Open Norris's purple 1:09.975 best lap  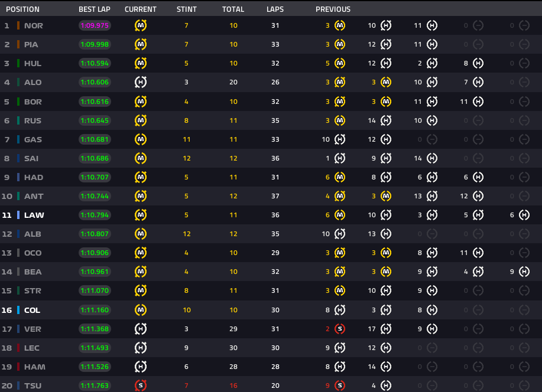pos(95,26)
